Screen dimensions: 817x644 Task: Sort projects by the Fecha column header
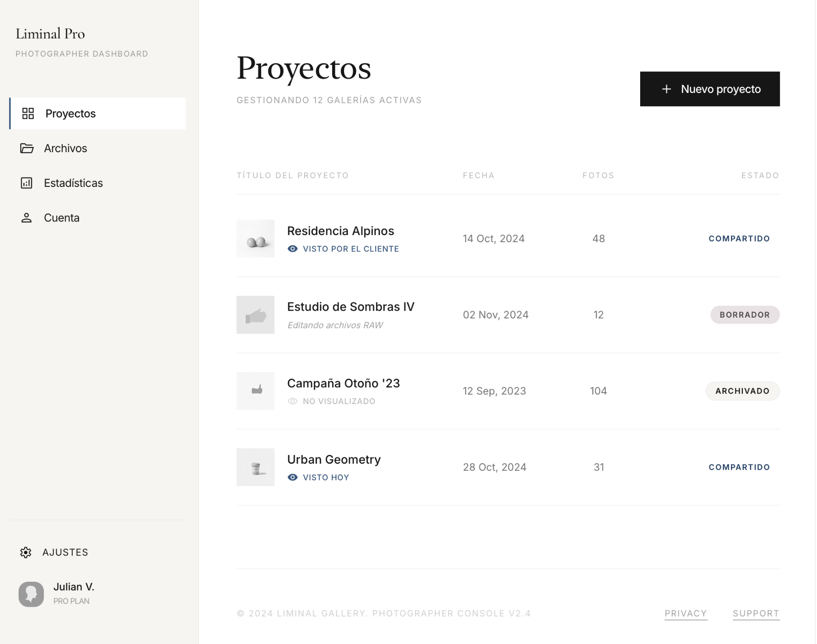pyautogui.click(x=478, y=175)
